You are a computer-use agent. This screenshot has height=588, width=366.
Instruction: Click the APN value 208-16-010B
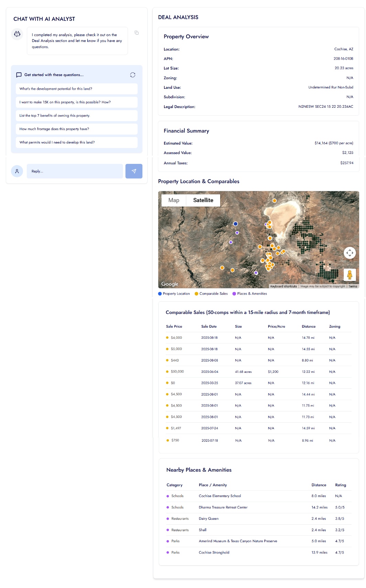[x=343, y=59]
